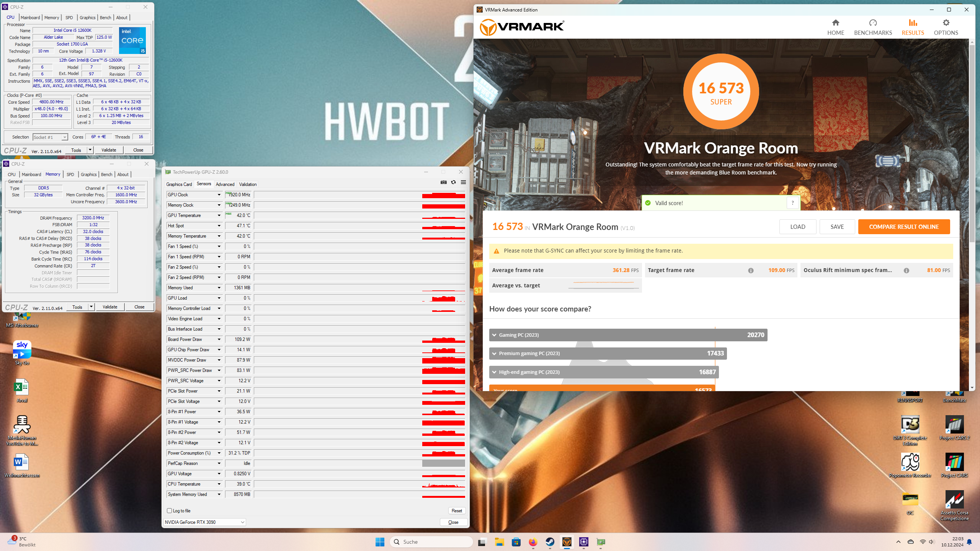
Task: Open VRMark HOME page
Action: click(835, 27)
